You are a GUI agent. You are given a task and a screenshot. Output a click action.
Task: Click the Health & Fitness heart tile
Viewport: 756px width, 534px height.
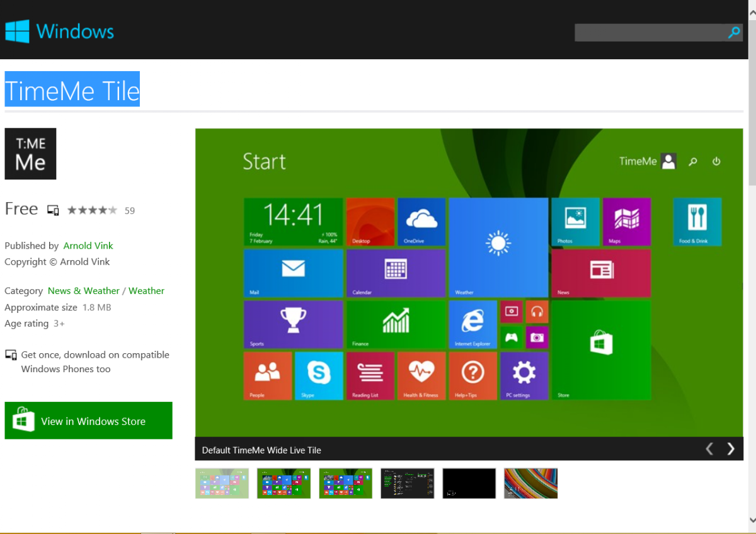(x=422, y=376)
